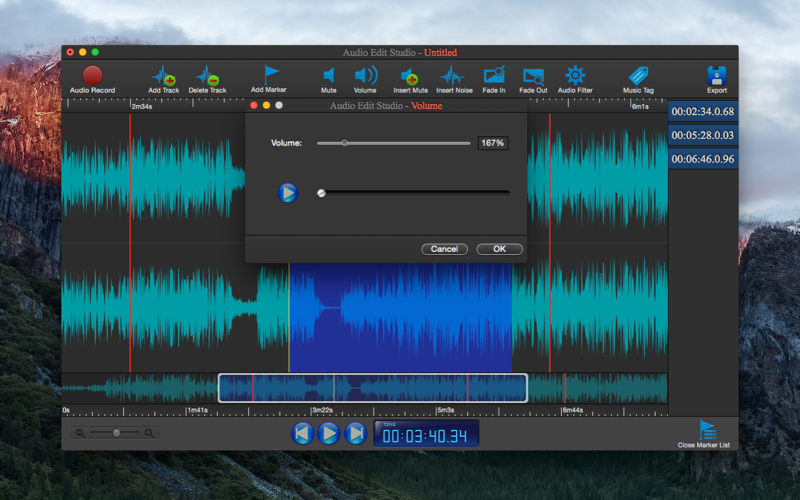Click the Mute speaker icon
Screen dimensions: 800x500
point(329,75)
